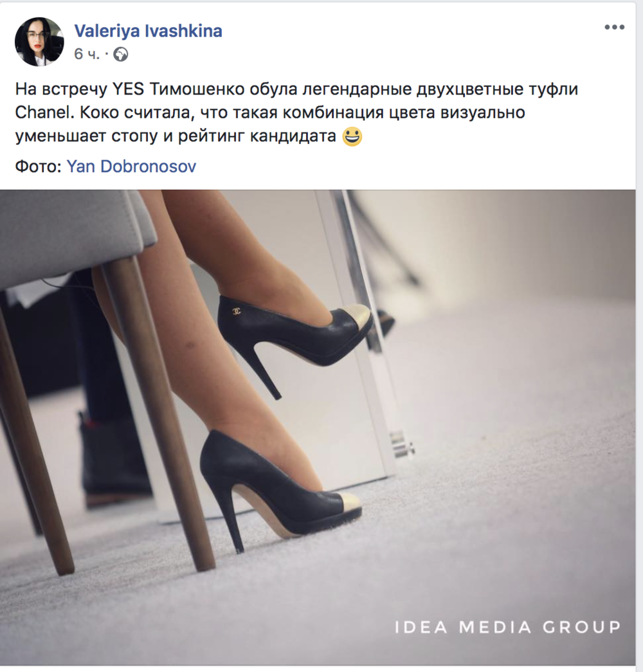Click the word "Тимошенко" in the post text
This screenshot has height=672, width=643.
[190, 91]
